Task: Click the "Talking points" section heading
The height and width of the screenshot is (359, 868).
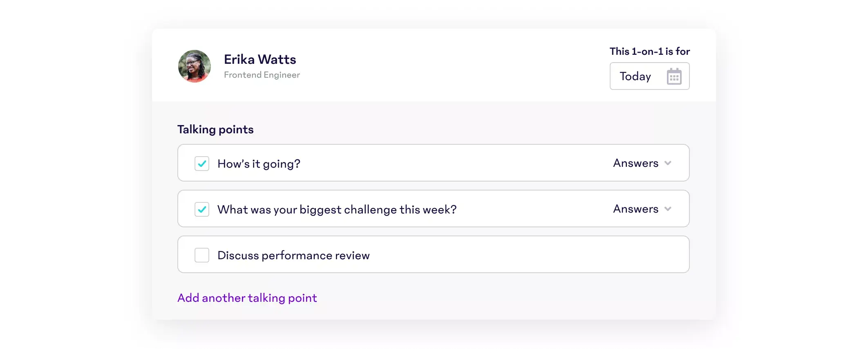Action: point(215,130)
